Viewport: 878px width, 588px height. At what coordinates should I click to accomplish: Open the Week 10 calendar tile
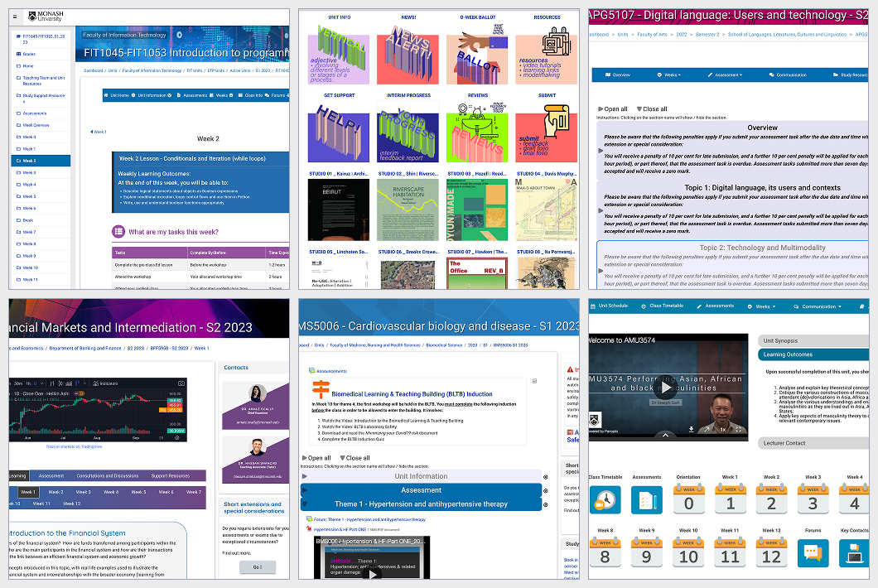[x=689, y=552]
